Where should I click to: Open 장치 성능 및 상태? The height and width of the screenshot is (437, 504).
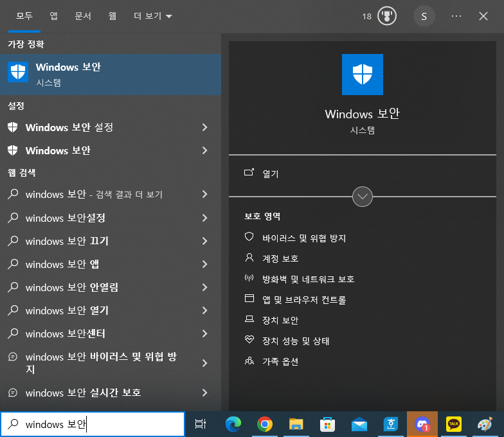tap(296, 341)
